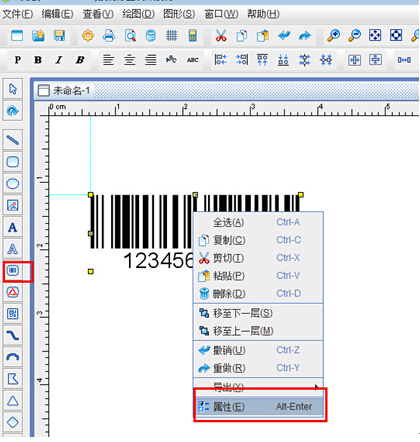Click align objects bottom edge icon

(x=283, y=60)
